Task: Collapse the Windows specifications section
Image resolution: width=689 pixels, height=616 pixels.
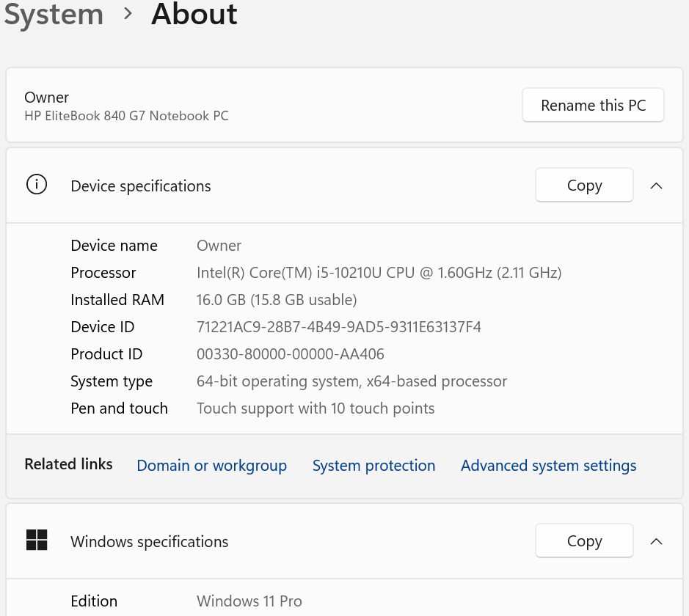Action: [656, 541]
